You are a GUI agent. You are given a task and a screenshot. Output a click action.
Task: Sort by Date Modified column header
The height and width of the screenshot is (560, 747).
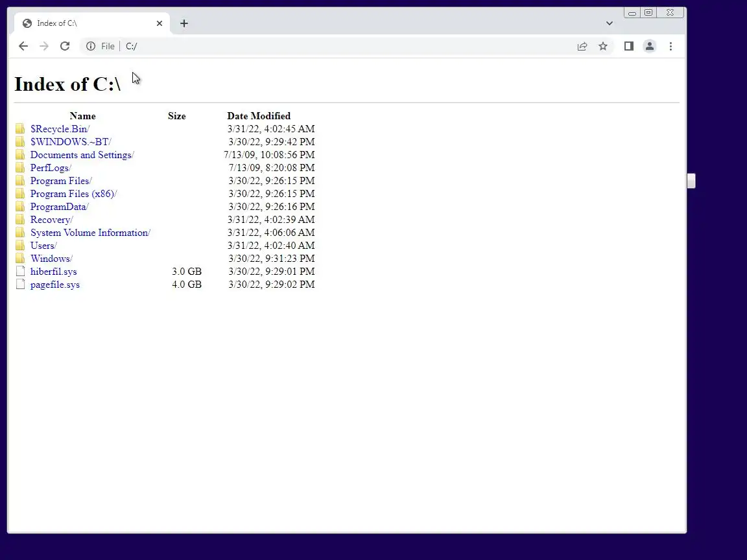(x=259, y=116)
